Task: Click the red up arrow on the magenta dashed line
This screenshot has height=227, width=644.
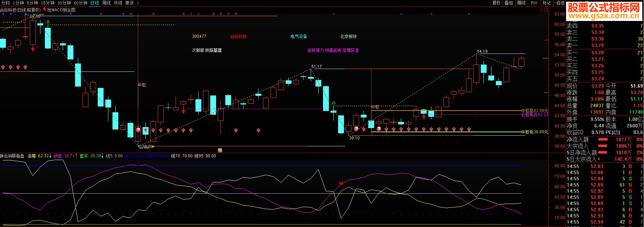Action: (183, 111)
